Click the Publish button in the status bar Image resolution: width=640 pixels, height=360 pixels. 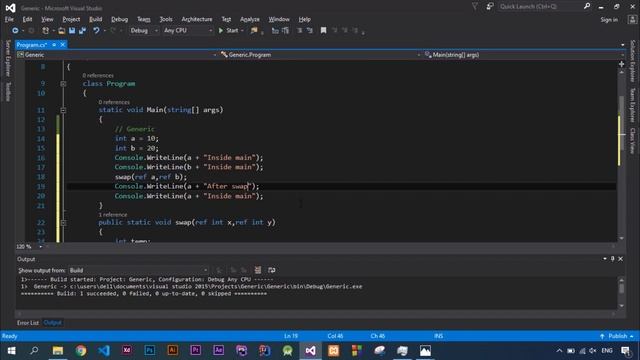coord(617,336)
